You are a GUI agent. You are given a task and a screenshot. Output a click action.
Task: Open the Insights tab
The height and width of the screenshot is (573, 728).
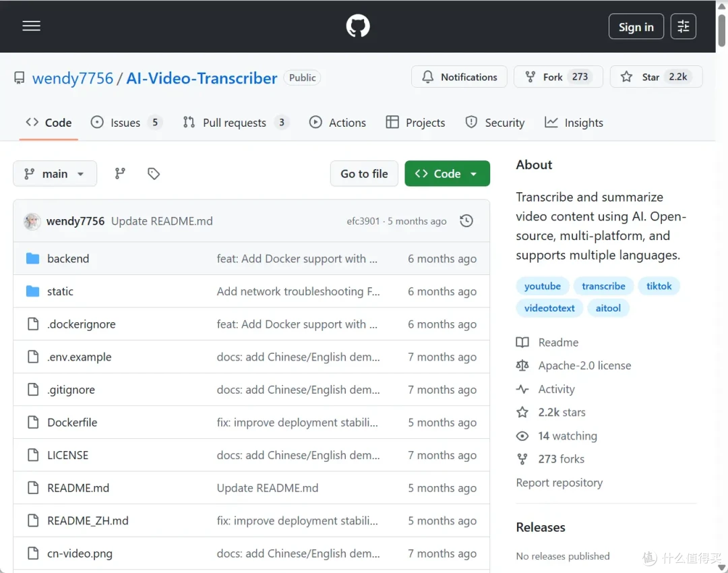click(574, 123)
